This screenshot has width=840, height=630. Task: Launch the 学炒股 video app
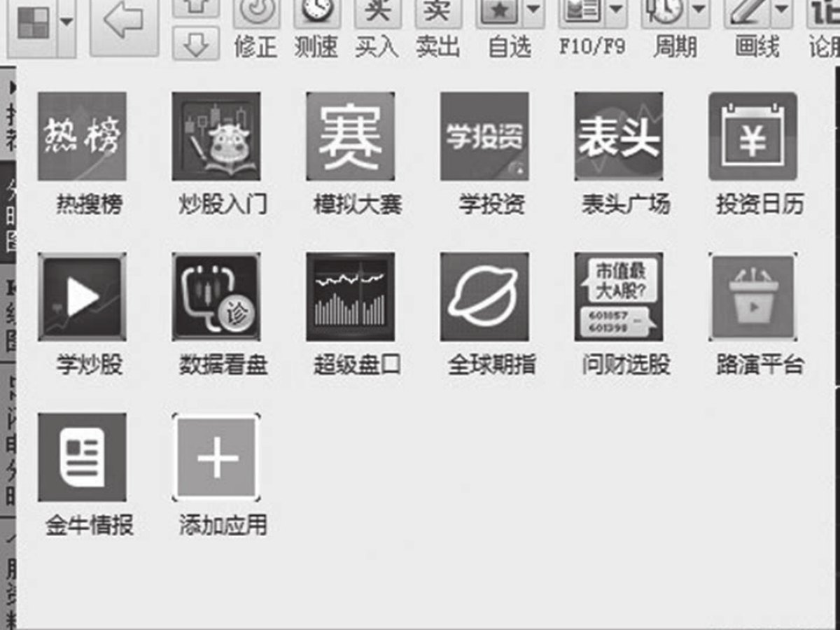[82, 297]
